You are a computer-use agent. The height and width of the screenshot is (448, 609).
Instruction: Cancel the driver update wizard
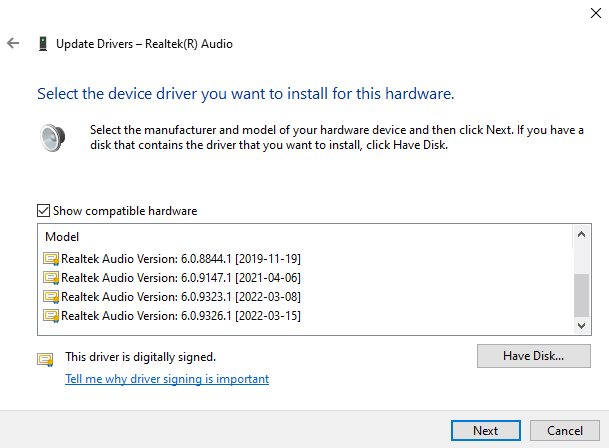click(x=565, y=431)
